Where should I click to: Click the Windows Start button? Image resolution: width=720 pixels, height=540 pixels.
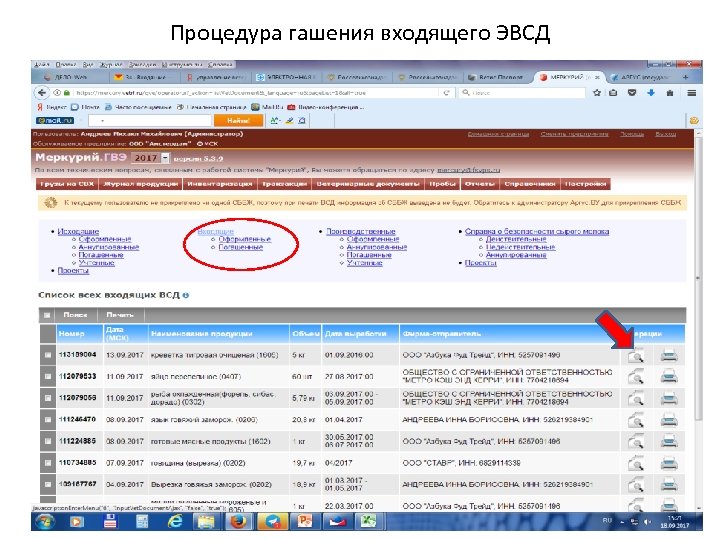pos(45,522)
